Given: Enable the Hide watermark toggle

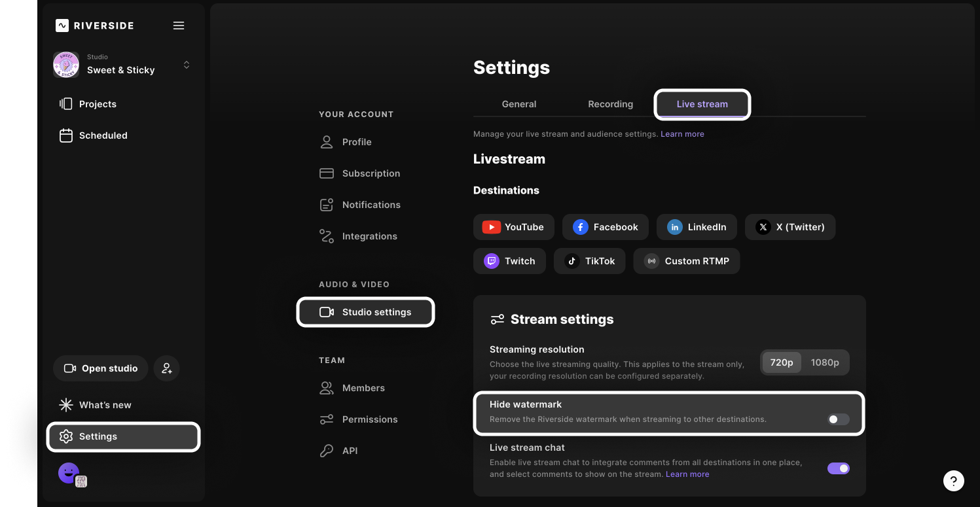Looking at the screenshot, I should [838, 419].
